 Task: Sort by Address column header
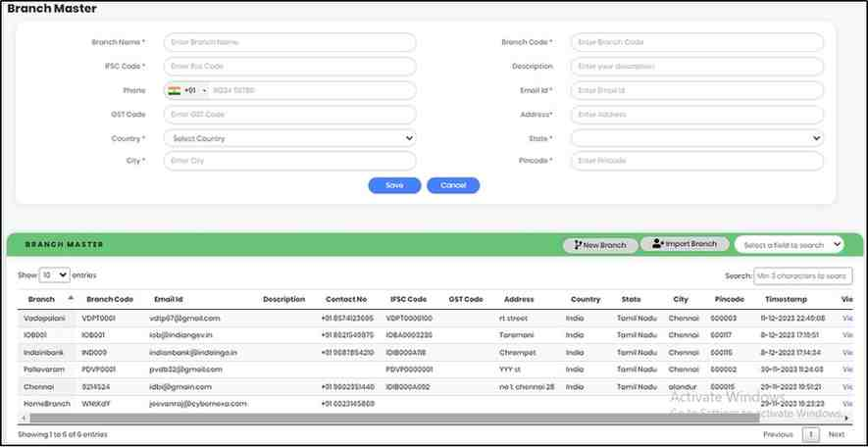[519, 299]
